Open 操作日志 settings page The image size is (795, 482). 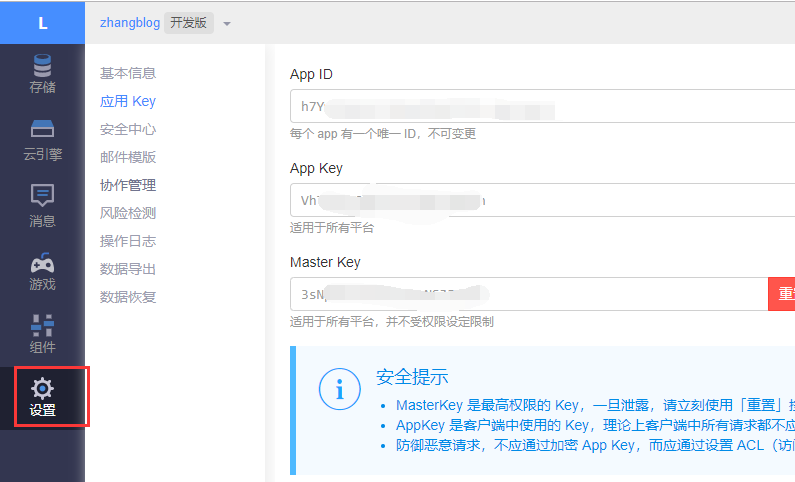coord(128,241)
